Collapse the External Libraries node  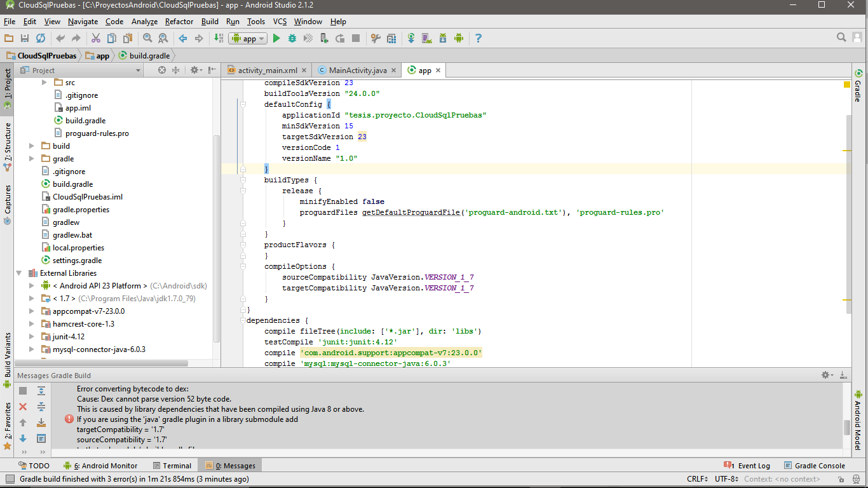pyautogui.click(x=20, y=273)
